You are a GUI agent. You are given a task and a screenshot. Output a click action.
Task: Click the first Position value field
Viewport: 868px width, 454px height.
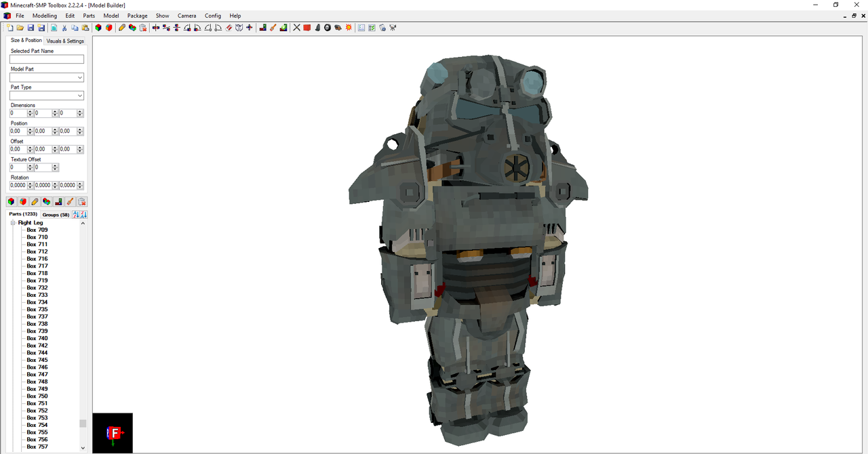point(18,131)
